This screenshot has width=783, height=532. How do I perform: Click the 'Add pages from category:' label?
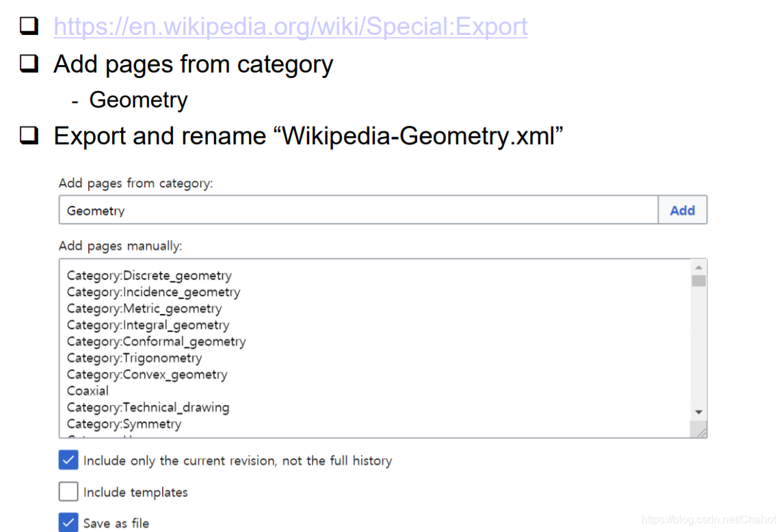(136, 183)
